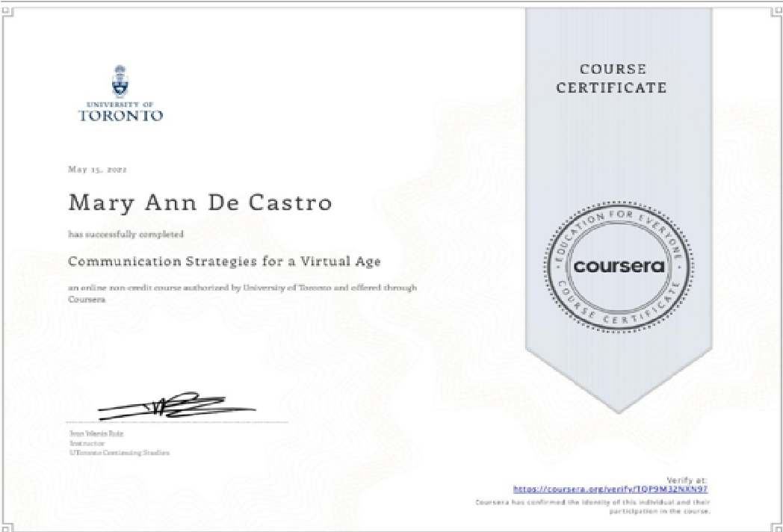Screen dimensions: 783x532
Task: Click the "TORONTO" wordmark text
Action: pos(120,116)
